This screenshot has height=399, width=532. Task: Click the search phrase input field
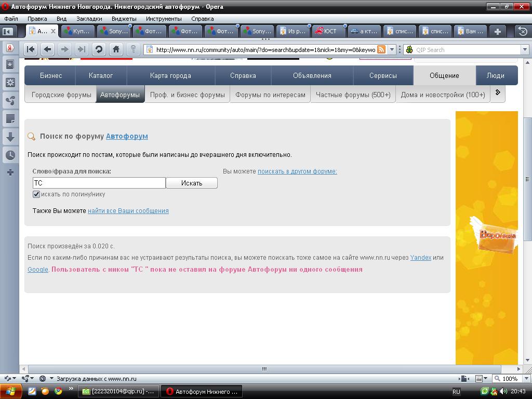(99, 183)
